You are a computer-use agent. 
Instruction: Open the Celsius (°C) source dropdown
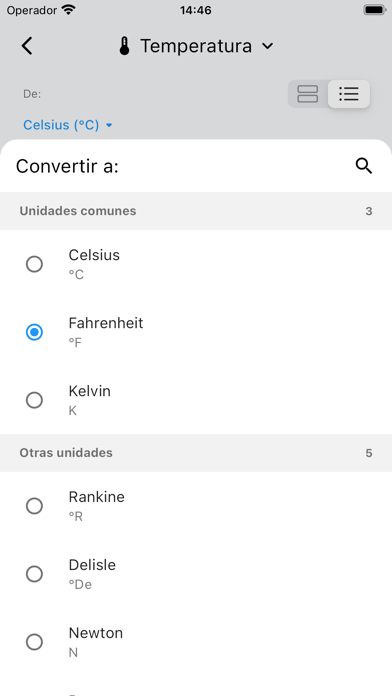point(67,125)
